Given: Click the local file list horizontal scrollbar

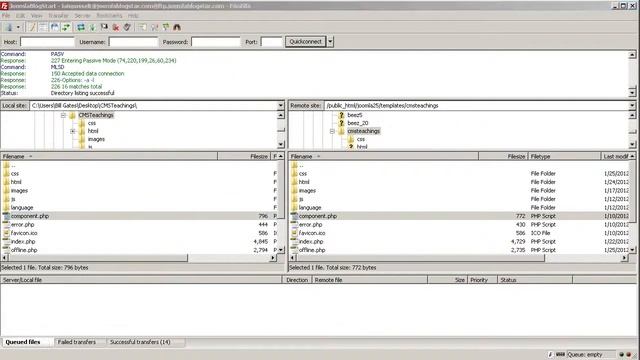Looking at the screenshot, I should click(98, 258).
